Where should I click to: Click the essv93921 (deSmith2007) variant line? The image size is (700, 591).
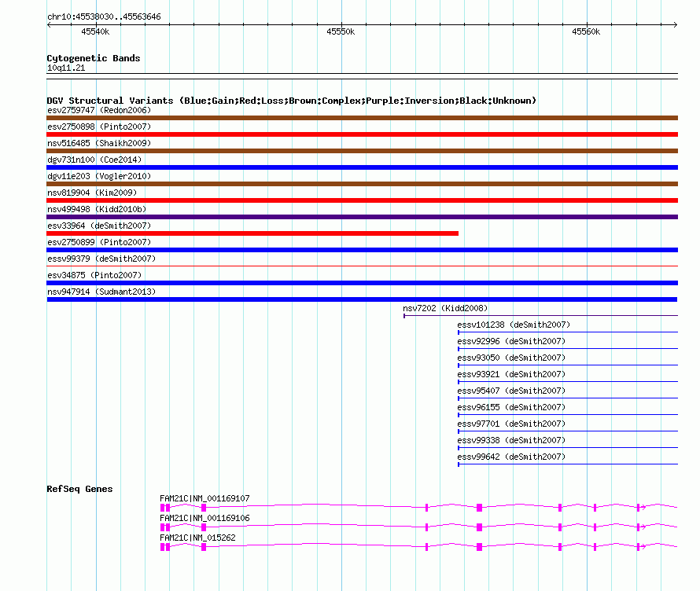[568, 382]
